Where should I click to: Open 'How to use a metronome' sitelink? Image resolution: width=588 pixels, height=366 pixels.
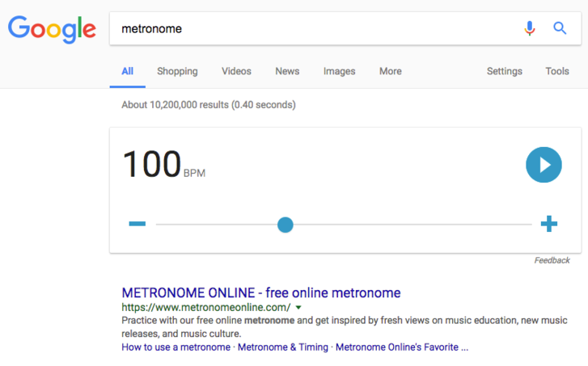pos(172,347)
